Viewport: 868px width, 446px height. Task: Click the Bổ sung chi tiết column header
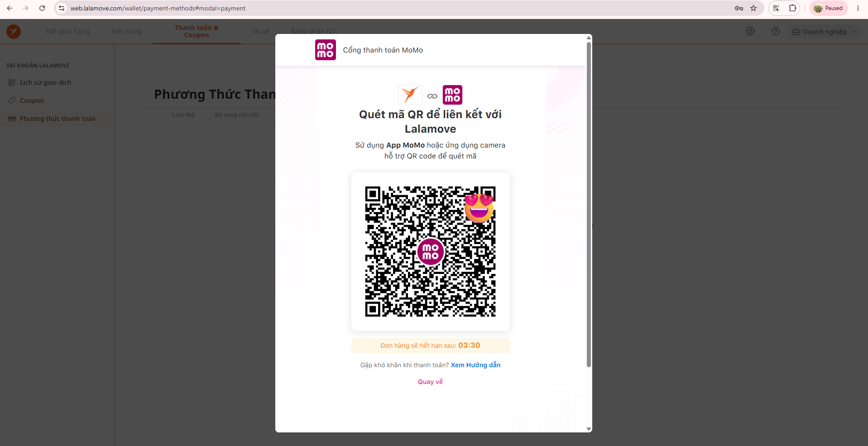click(236, 115)
